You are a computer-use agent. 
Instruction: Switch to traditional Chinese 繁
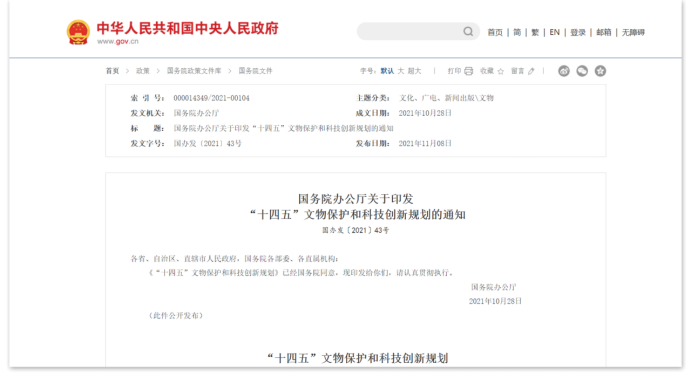tap(535, 32)
